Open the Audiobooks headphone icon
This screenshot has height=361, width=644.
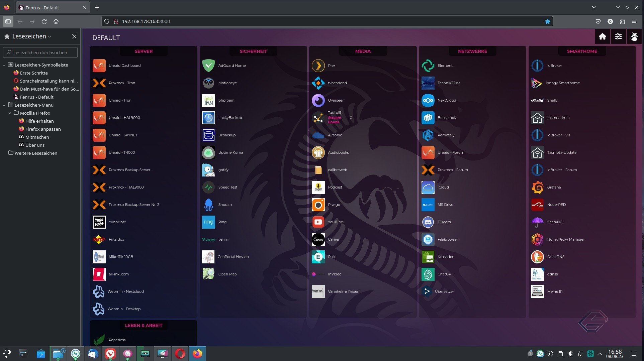tap(318, 152)
